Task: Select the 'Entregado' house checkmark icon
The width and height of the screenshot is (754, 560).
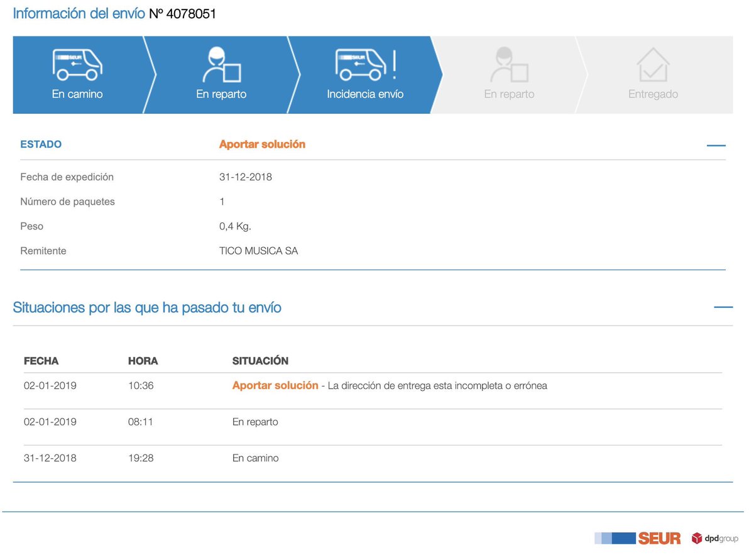Action: click(653, 63)
